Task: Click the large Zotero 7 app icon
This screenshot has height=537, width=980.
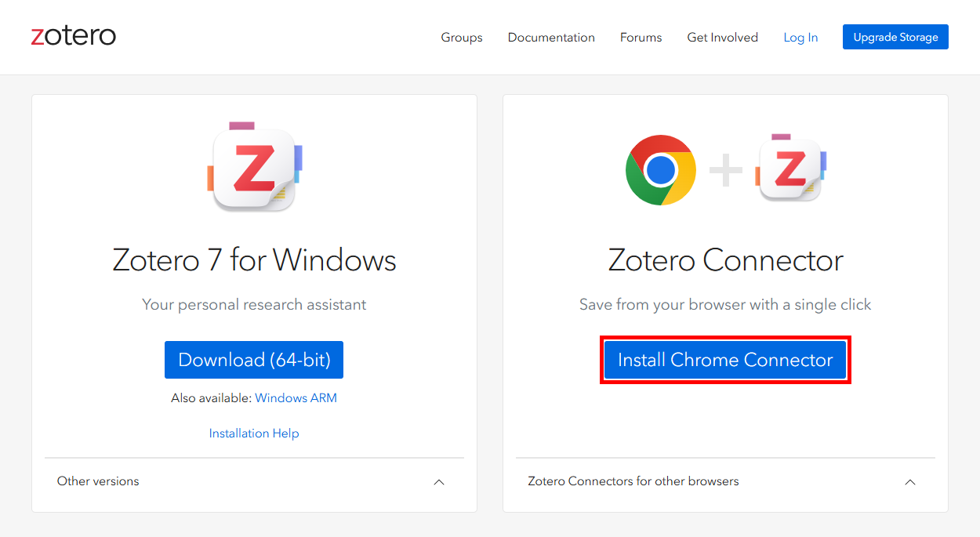Action: (254, 167)
